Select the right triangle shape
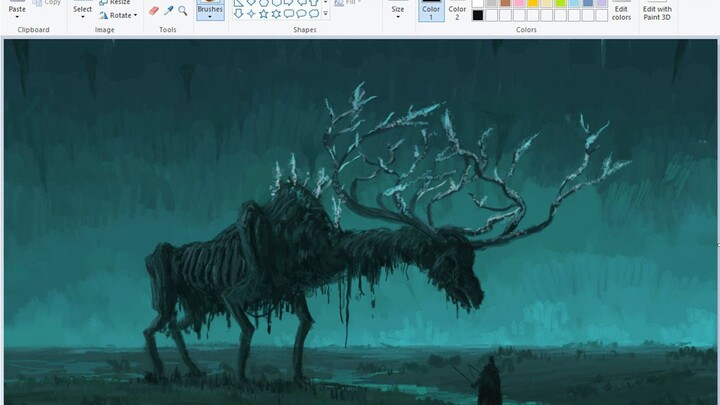 pyautogui.click(x=238, y=2)
